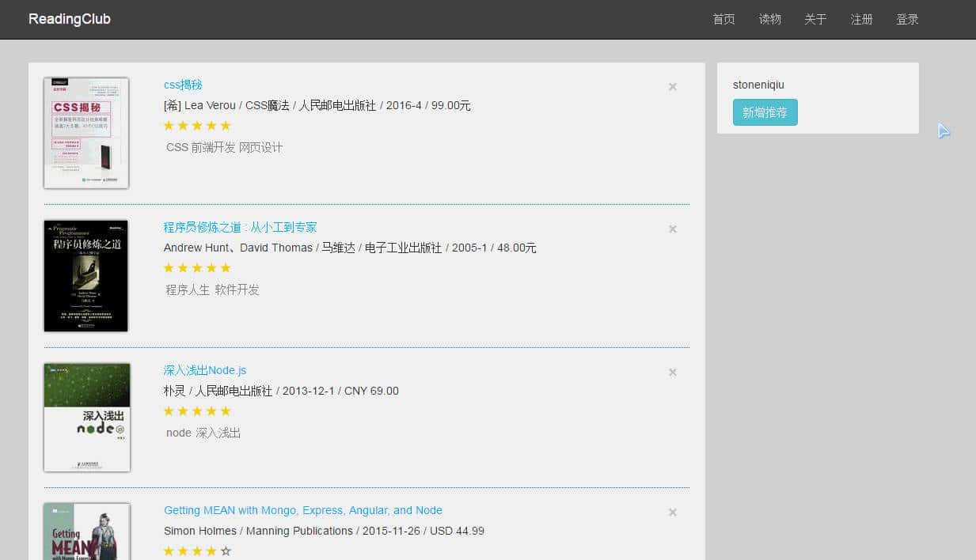Click the 新增推荐 button
Viewport: 976px width, 560px height.
tap(765, 112)
